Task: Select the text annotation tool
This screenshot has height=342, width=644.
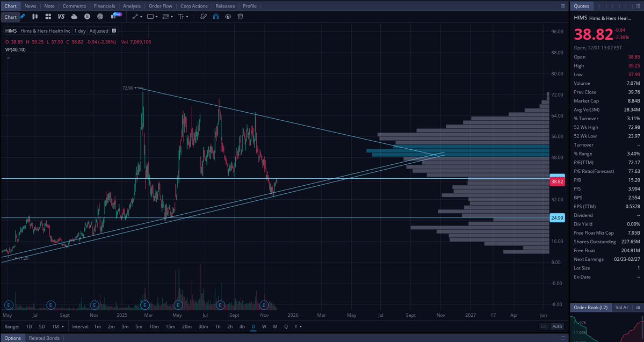Action: click(x=182, y=17)
